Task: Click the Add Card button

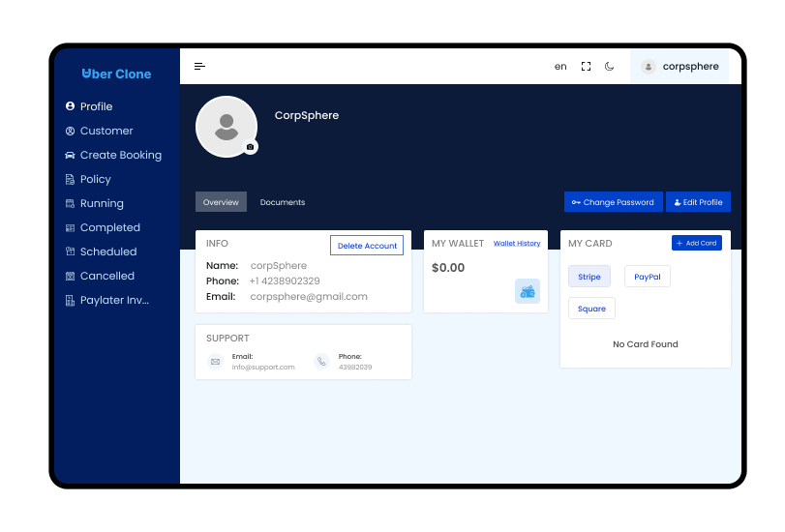Action: tap(697, 244)
